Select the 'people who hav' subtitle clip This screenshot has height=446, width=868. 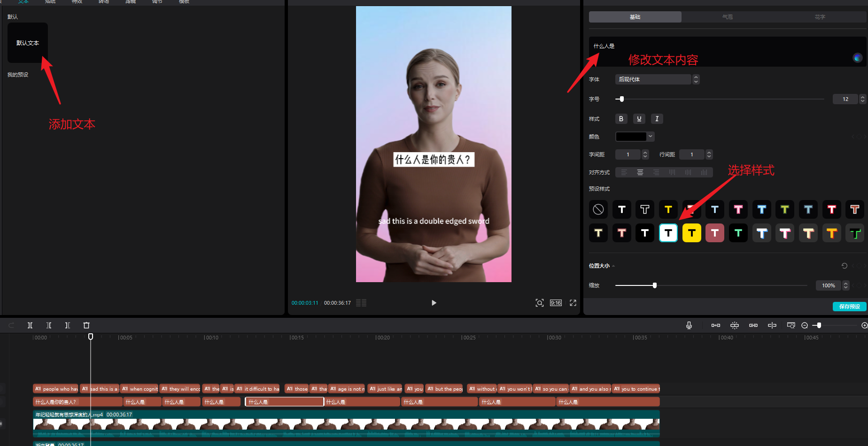tap(56, 389)
